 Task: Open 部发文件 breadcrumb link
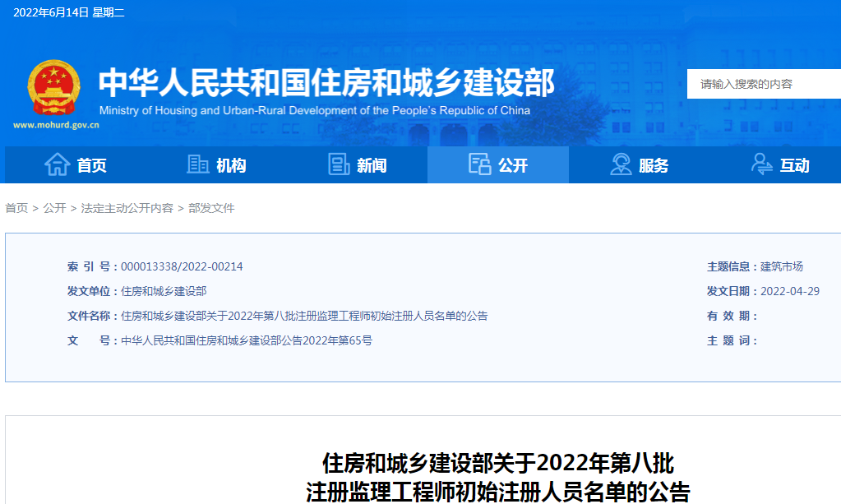[x=211, y=208]
